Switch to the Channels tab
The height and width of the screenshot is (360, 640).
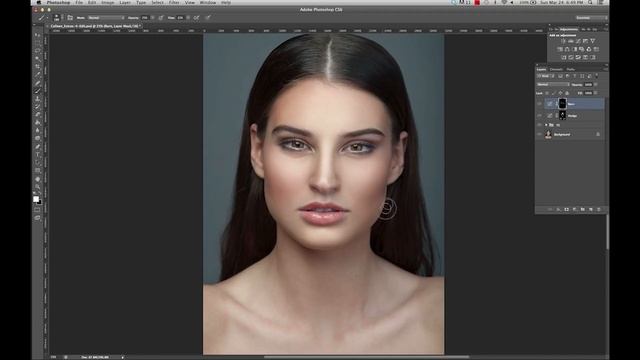coord(556,69)
